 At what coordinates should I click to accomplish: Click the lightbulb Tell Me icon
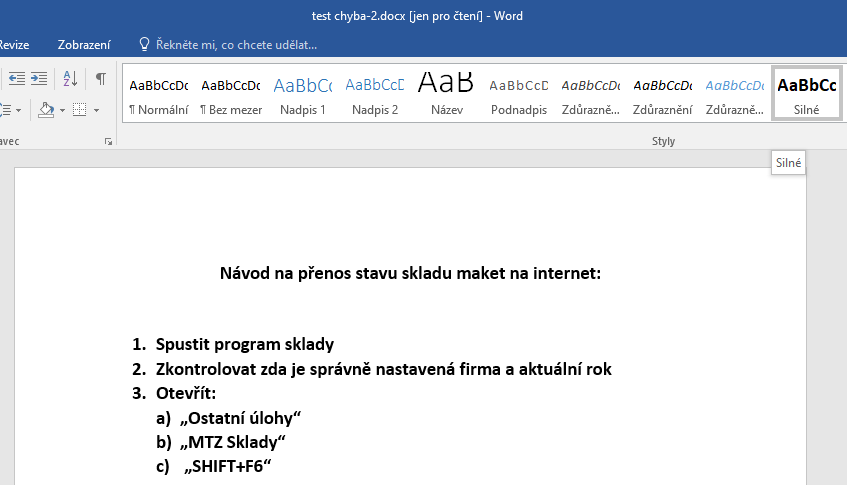tap(144, 44)
